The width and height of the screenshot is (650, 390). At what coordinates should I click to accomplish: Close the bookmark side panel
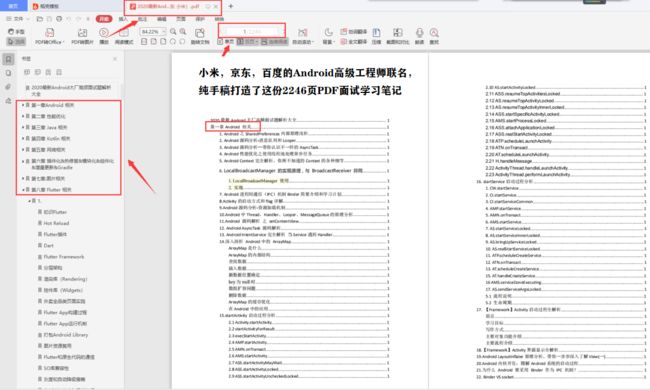pyautogui.click(x=115, y=59)
